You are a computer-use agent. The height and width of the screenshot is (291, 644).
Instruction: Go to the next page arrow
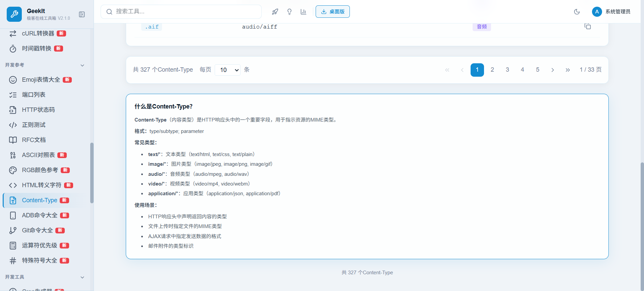click(x=553, y=70)
